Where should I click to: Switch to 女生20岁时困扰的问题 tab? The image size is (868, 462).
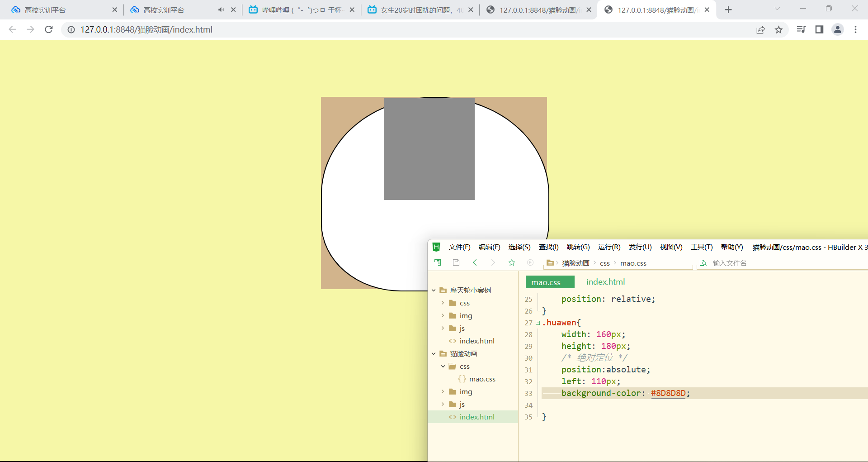(420, 10)
